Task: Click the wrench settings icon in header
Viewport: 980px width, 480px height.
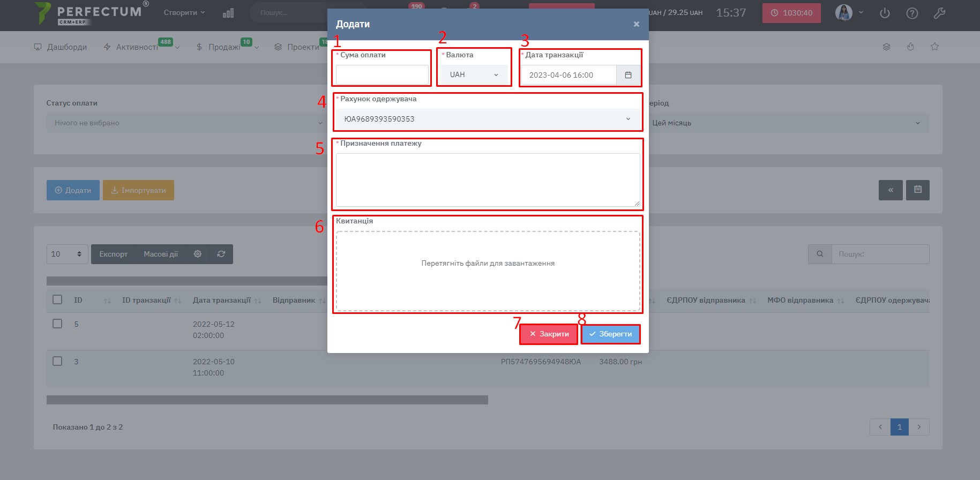Action: 939,13
